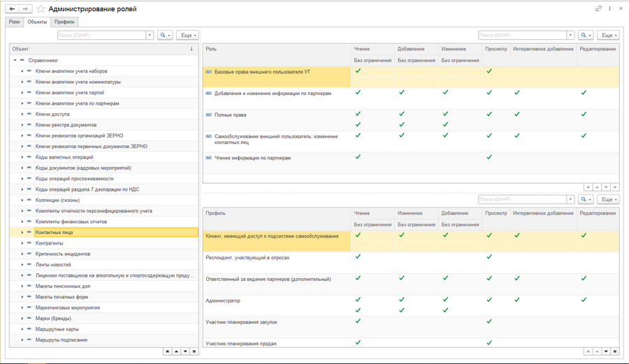Open the vertical dots menu at top right
629x364 pixels.
point(609,8)
